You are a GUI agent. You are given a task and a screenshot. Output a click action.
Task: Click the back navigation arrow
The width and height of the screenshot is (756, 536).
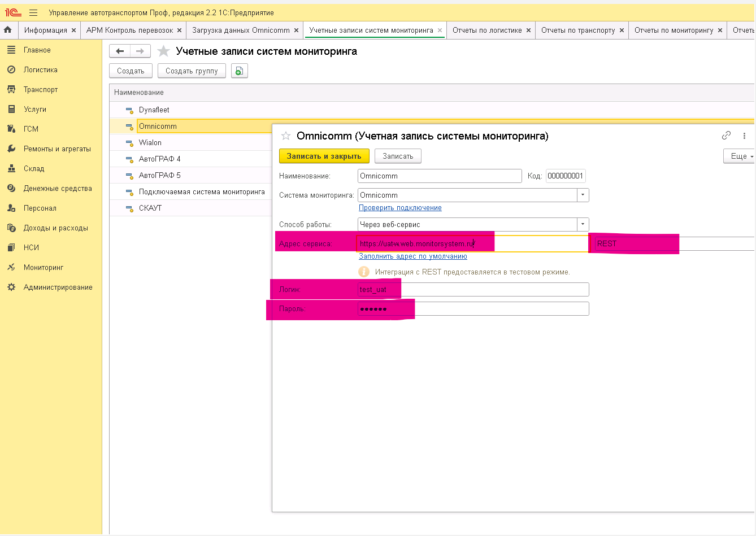[120, 51]
